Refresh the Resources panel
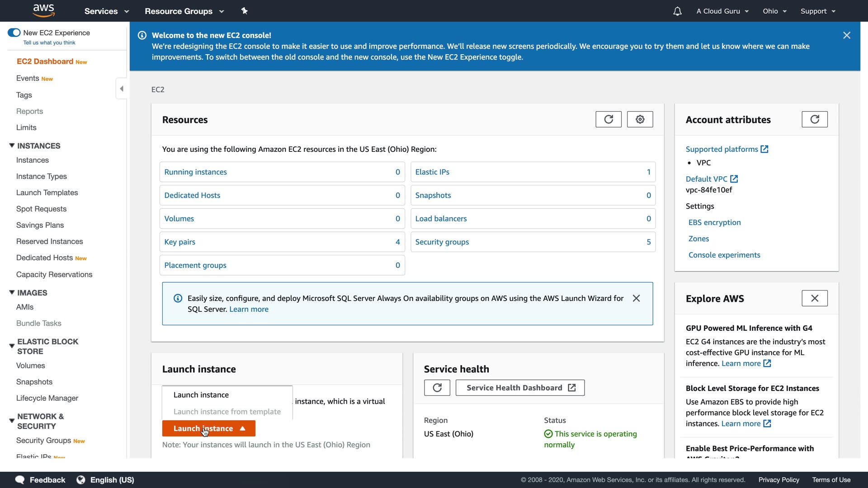Screen dimensions: 868x488 tap(608, 119)
